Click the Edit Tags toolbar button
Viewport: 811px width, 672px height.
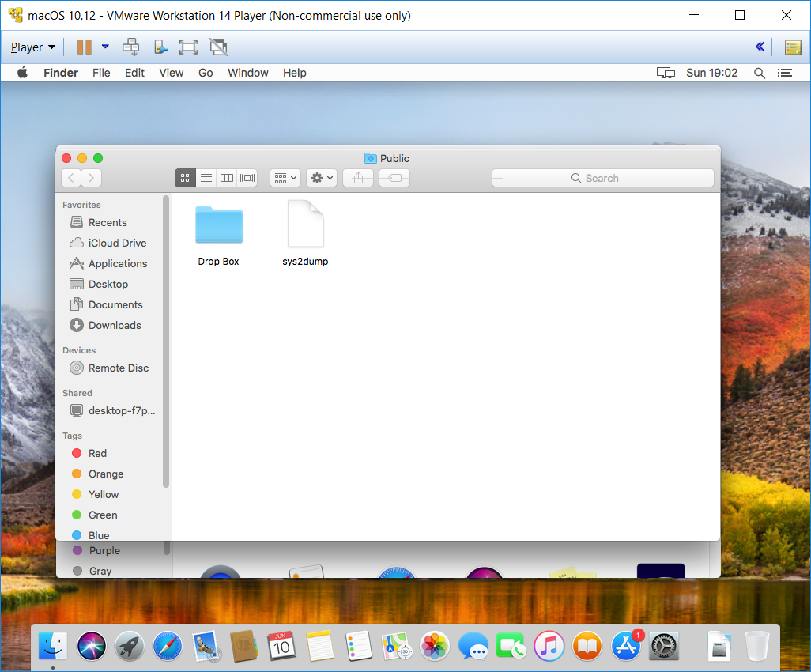coord(394,178)
